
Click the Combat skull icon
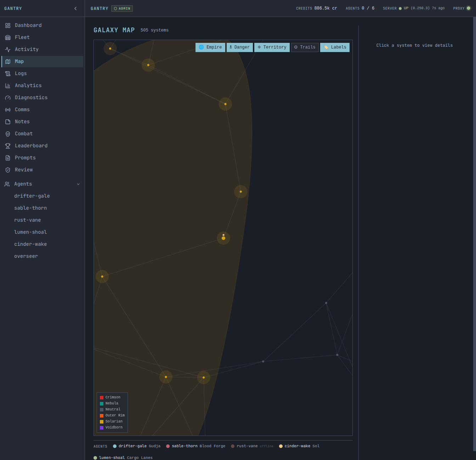(x=8, y=134)
